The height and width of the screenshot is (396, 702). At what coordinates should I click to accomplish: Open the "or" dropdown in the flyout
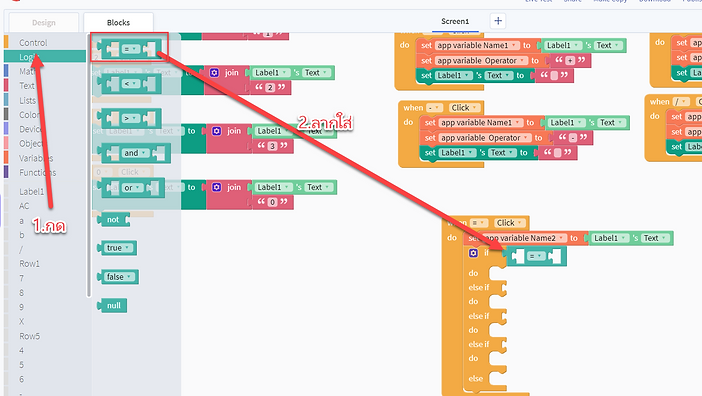click(132, 187)
